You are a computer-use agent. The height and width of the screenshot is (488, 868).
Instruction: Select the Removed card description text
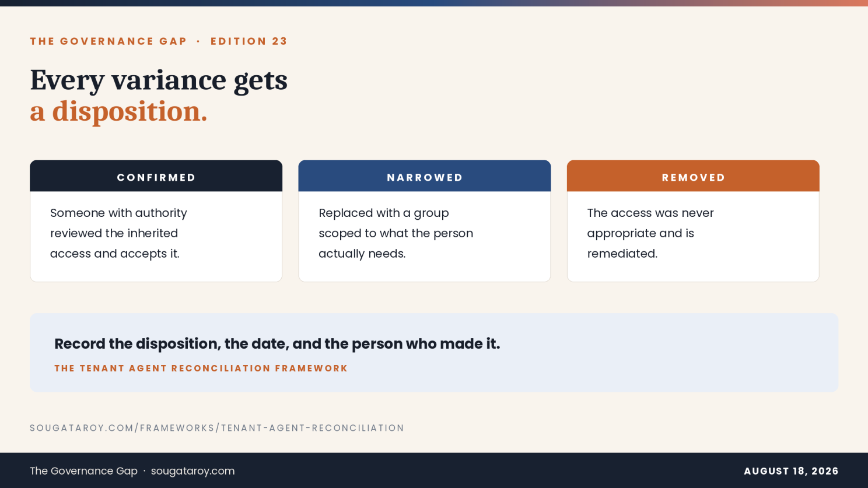650,233
